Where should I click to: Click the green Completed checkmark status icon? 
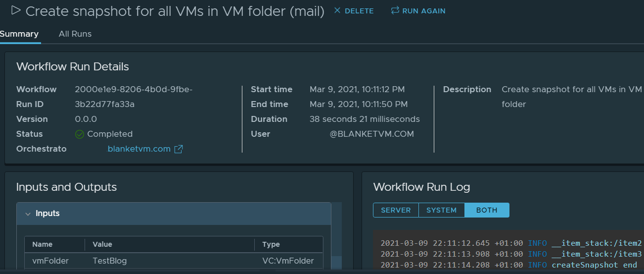79,134
